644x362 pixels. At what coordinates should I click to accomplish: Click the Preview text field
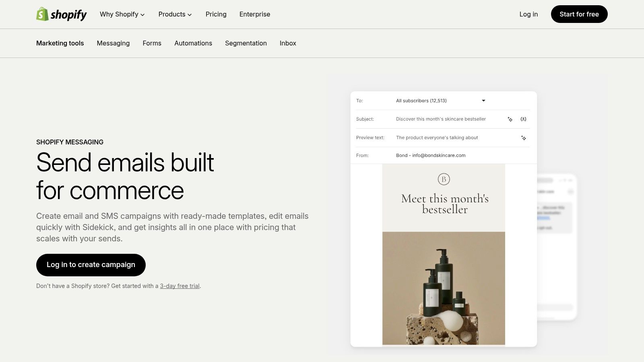click(437, 138)
